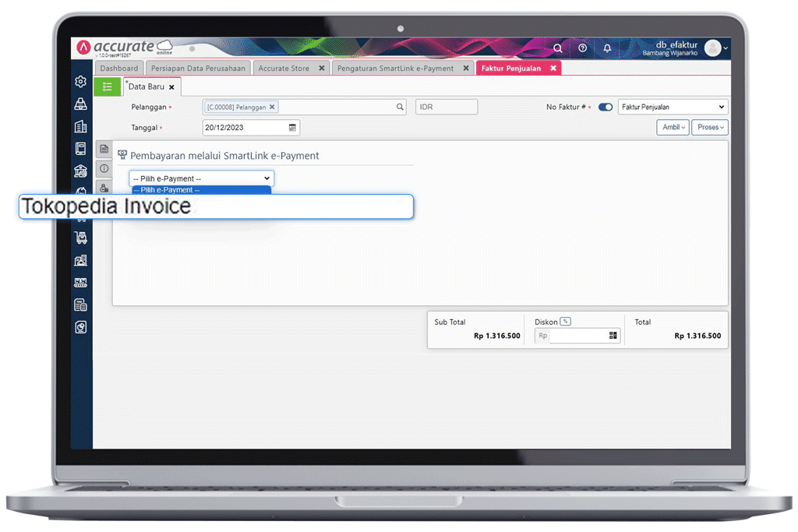Open the reports icon at sidebar bottom
Screen dimensions: 798x532
click(80, 327)
